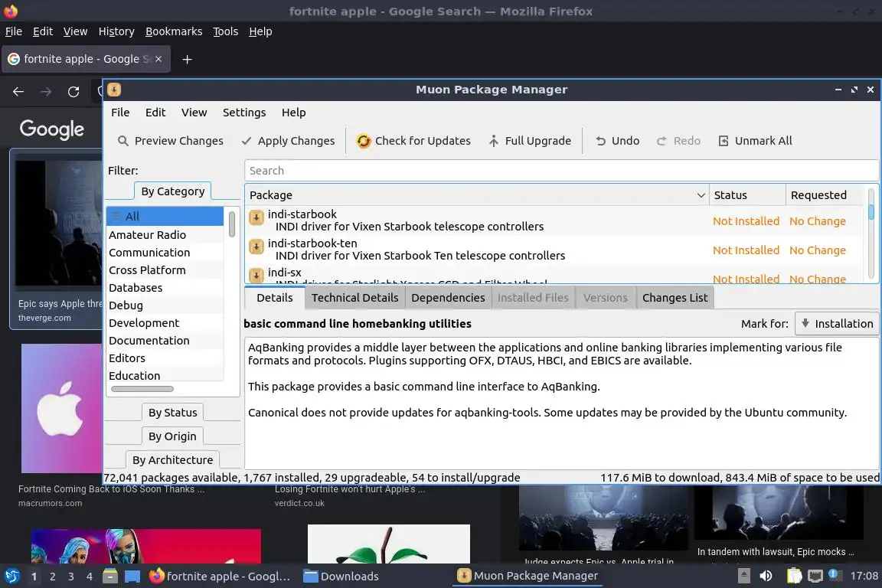Click the Firefox reload page icon
The width and height of the screenshot is (882, 588).
tap(73, 92)
